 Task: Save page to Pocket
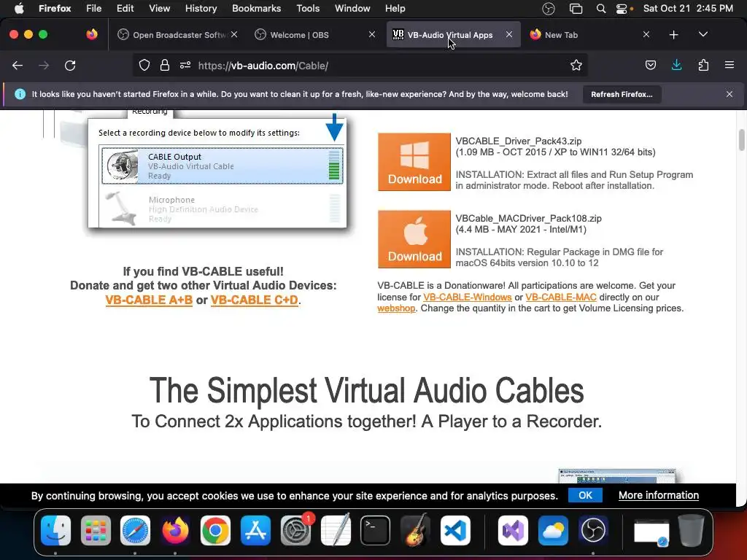click(650, 65)
